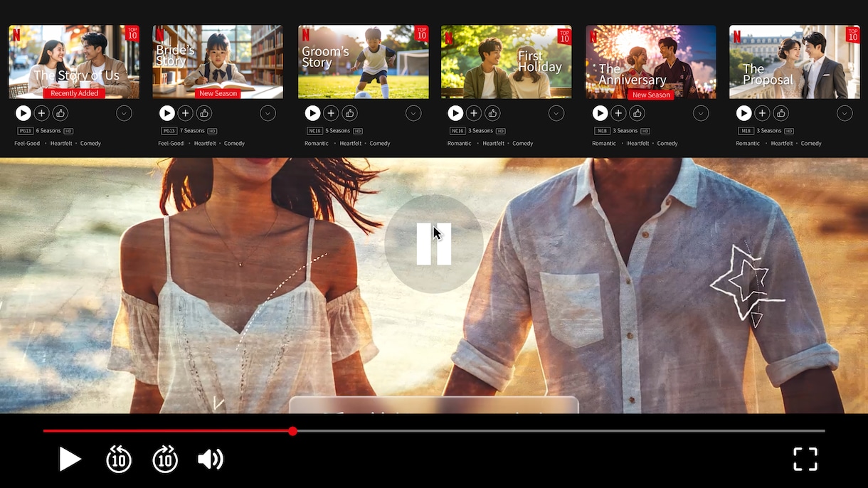This screenshot has height=488, width=868.
Task: Open more info for The Anniversary
Action: pyautogui.click(x=701, y=113)
